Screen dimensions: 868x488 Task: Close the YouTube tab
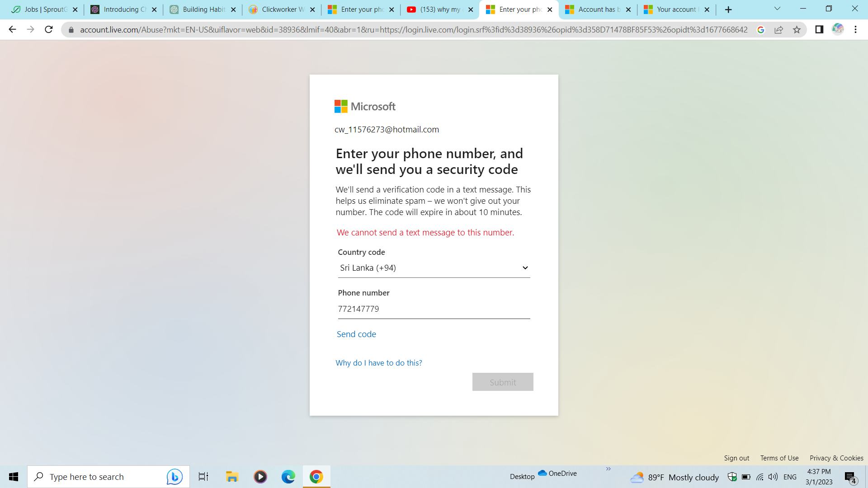tap(471, 9)
